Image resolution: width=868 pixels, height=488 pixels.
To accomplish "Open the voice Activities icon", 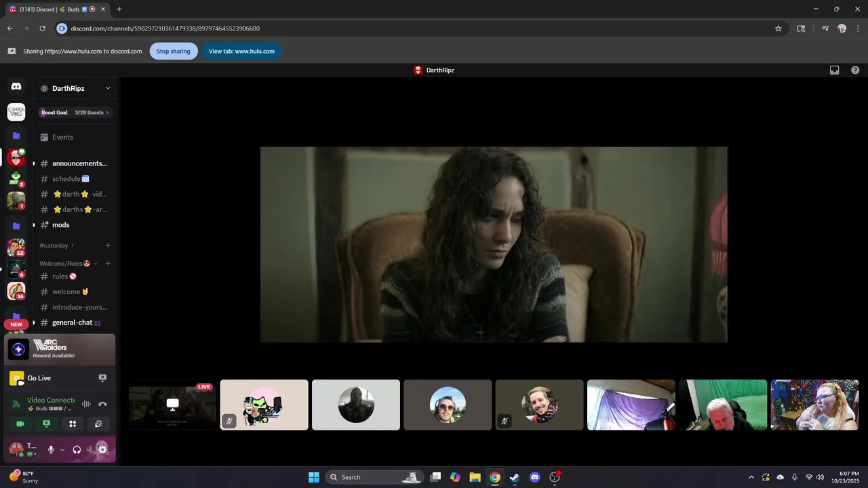I will (x=73, y=424).
